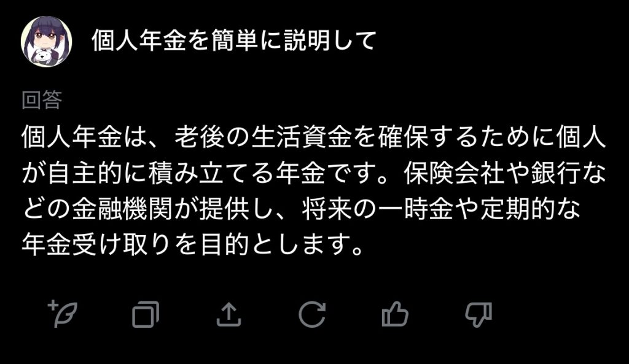Click the word 定期的な in the answer

pos(530,209)
